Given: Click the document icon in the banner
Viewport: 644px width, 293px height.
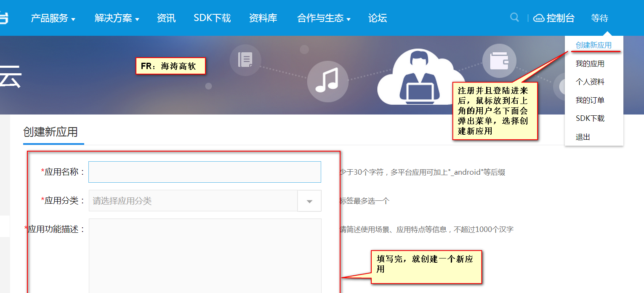Looking at the screenshot, I should coord(245,60).
